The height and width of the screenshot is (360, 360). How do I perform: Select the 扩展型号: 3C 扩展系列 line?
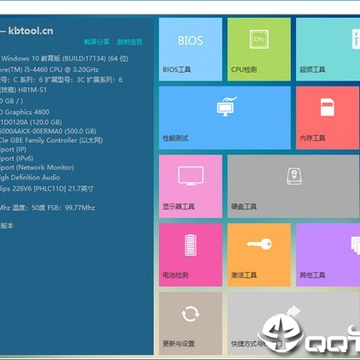(61, 80)
